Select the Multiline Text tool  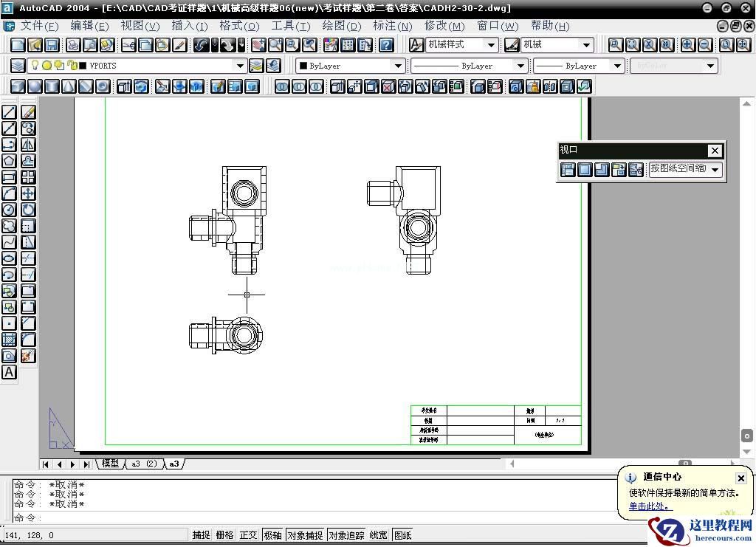click(x=10, y=372)
